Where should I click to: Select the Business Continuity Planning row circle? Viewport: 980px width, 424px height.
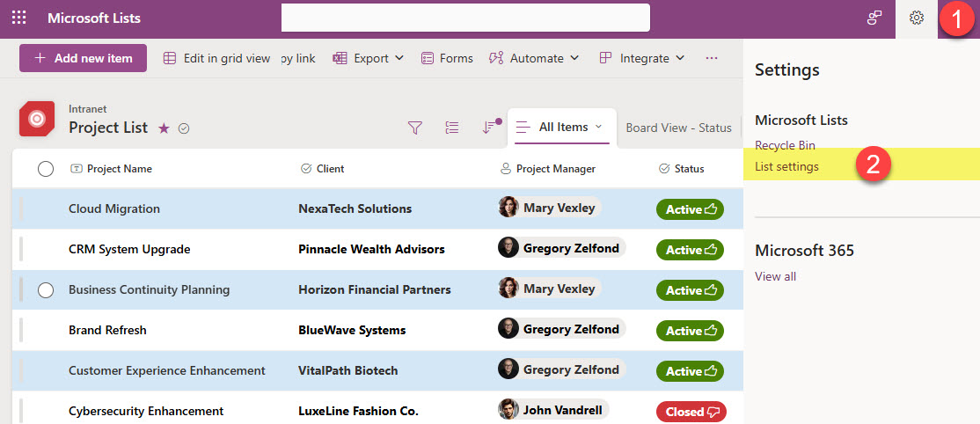click(x=46, y=290)
